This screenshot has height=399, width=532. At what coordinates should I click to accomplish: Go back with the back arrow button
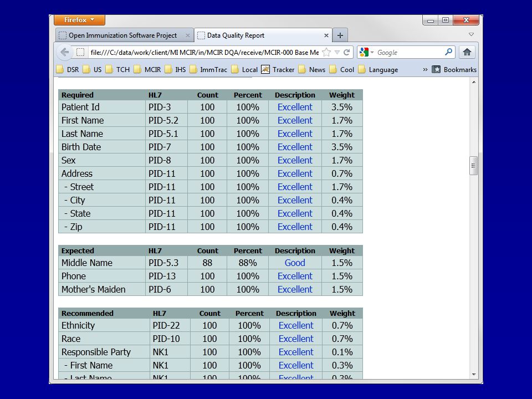64,52
